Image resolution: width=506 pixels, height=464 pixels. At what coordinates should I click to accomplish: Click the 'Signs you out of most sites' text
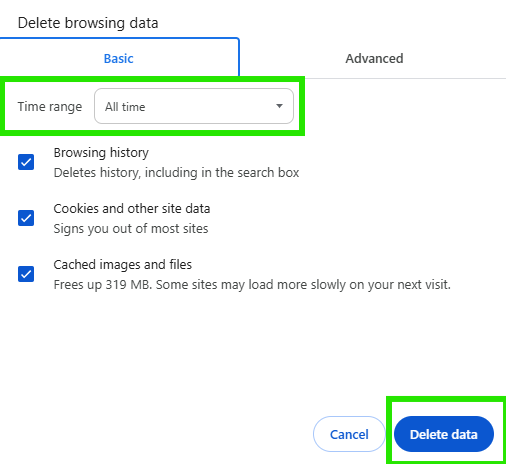131,229
